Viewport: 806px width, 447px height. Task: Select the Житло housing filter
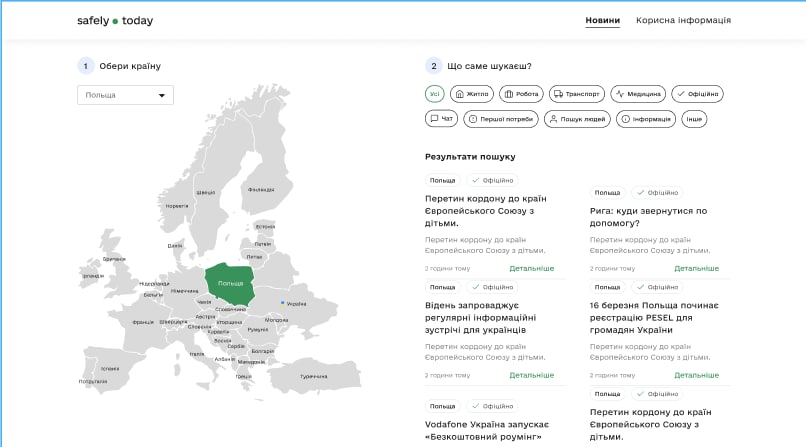click(471, 94)
